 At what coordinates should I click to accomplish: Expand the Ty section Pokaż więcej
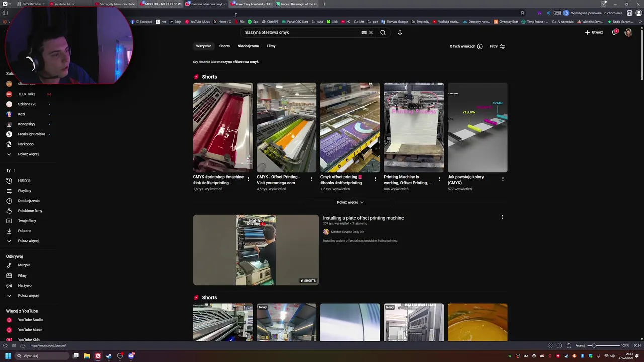click(x=28, y=241)
